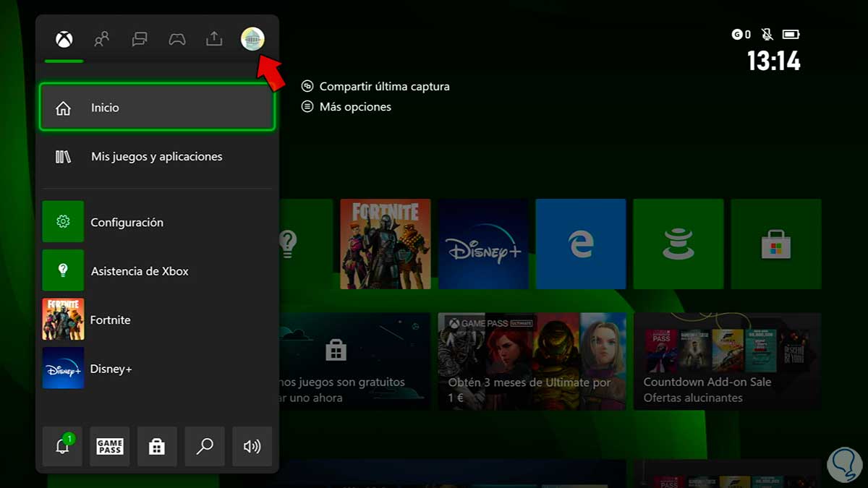Mute audio using the speaker icon
The height and width of the screenshot is (488, 868).
[251, 446]
